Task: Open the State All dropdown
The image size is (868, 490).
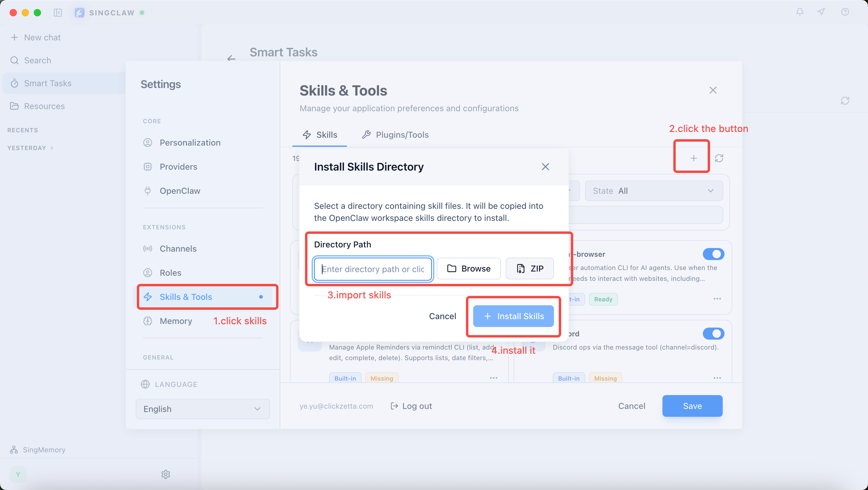Action: click(654, 191)
